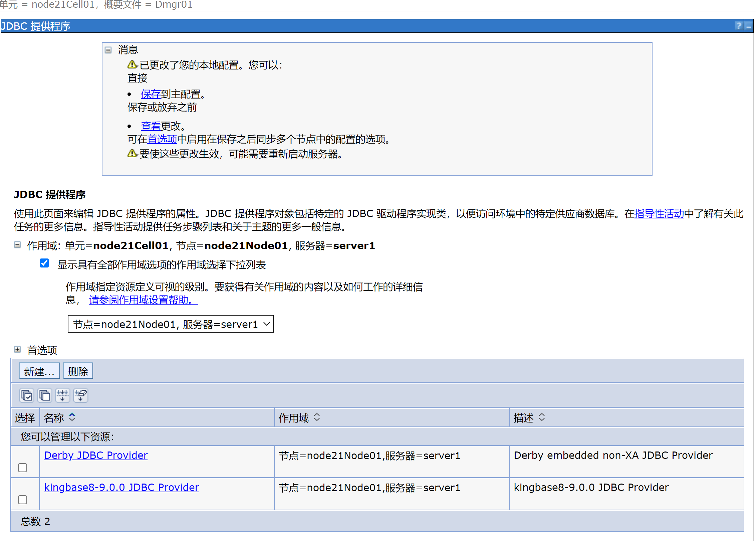The height and width of the screenshot is (541, 756).
Task: Click the 删除 button
Action: pyautogui.click(x=78, y=371)
